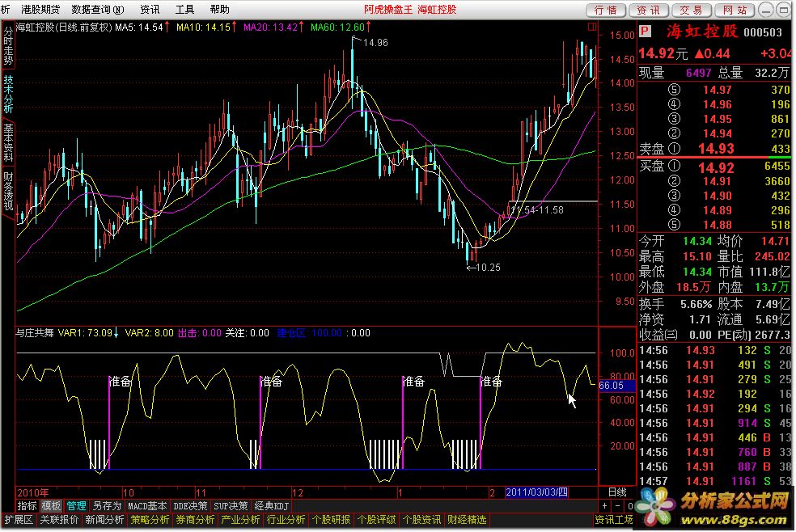Click the VAR2: 8.00 value label

point(149,332)
